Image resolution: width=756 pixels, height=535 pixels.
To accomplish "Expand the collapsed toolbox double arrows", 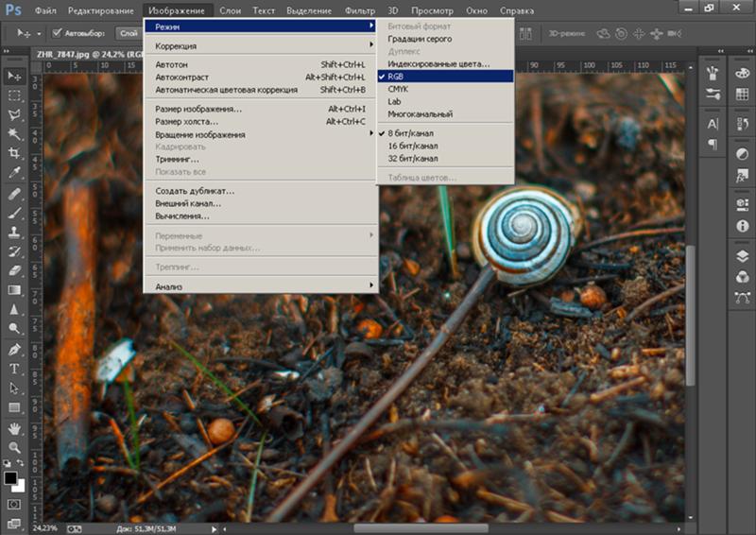I will tap(7, 51).
